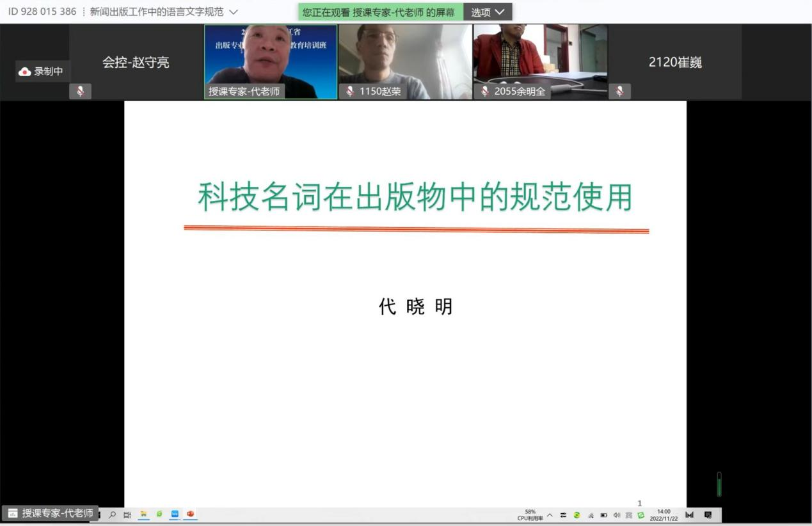Click the Task View icon in taskbar

tap(127, 514)
